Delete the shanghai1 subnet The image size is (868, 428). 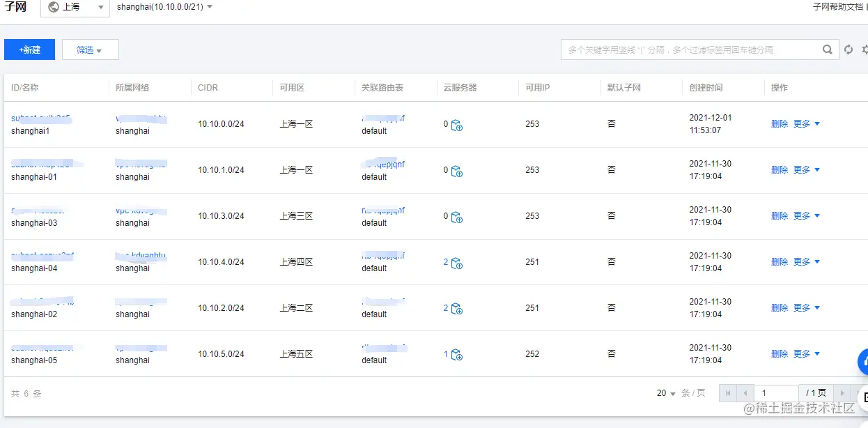click(780, 124)
